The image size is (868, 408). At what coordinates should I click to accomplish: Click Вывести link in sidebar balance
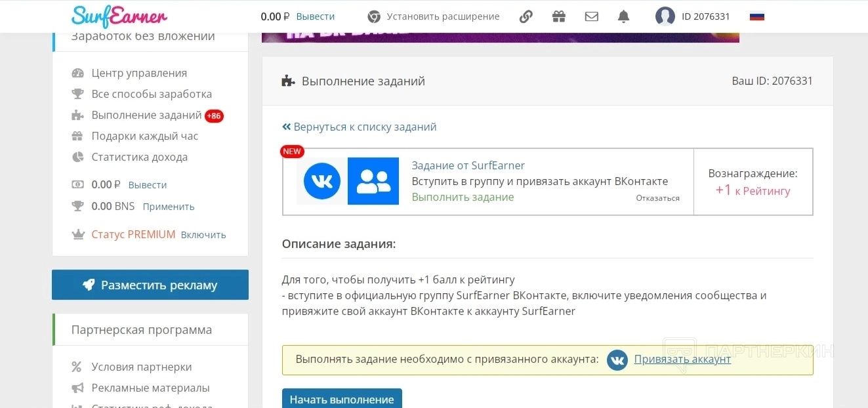coord(148,185)
